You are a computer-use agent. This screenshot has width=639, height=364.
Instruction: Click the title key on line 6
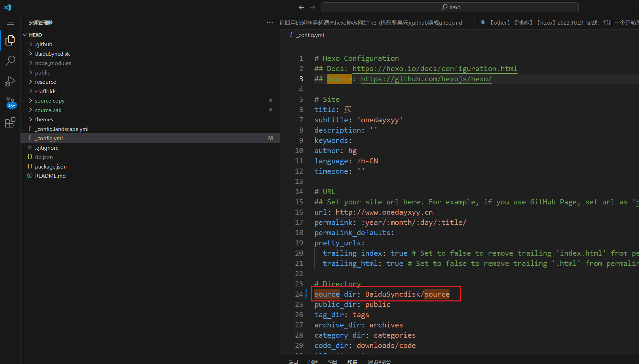point(325,110)
